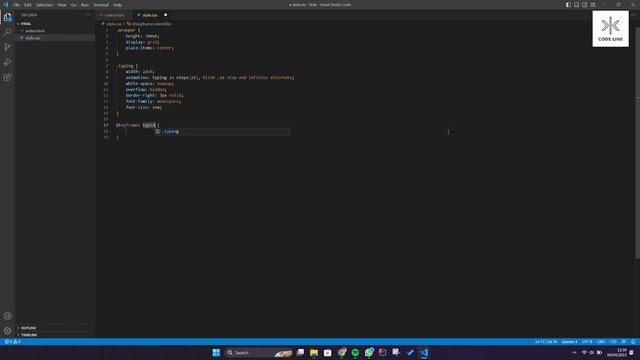
Task: Open the Extensions view
Action: click(7, 77)
